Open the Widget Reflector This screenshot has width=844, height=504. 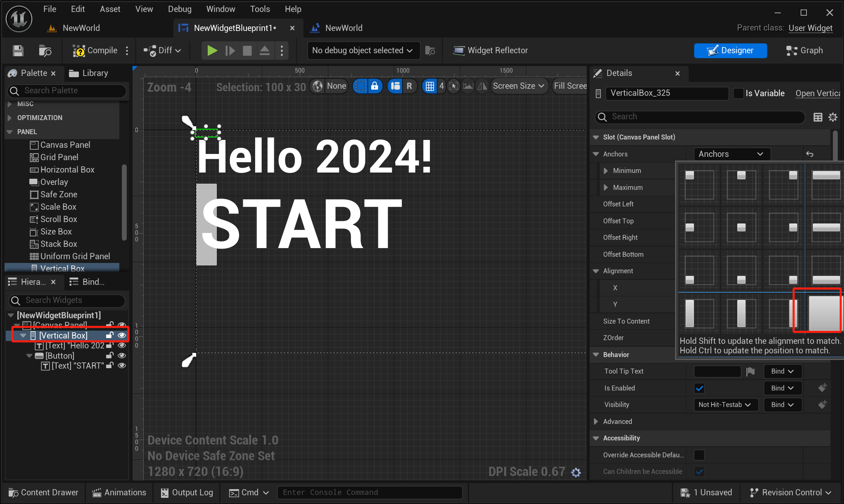coord(491,50)
